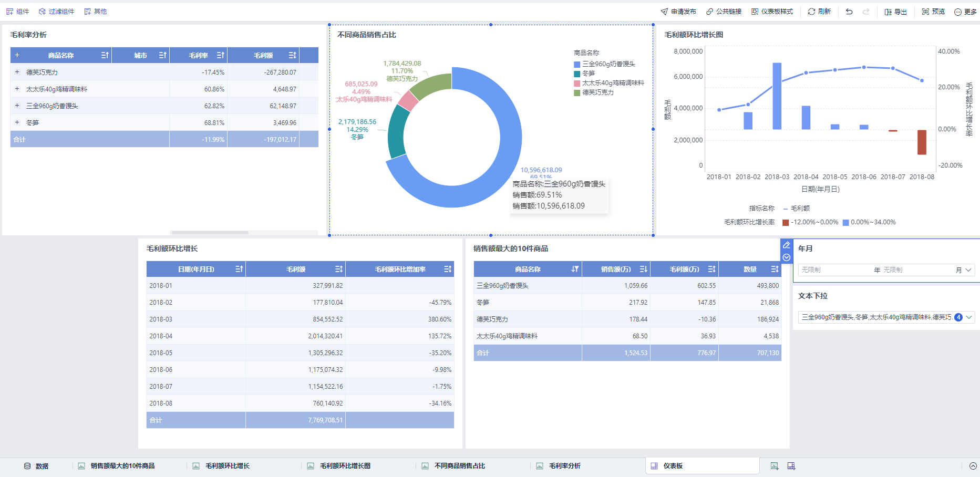This screenshot has height=477, width=980.
Task: Sort 毛利额 column in 毛利率分析 table
Action: point(293,55)
